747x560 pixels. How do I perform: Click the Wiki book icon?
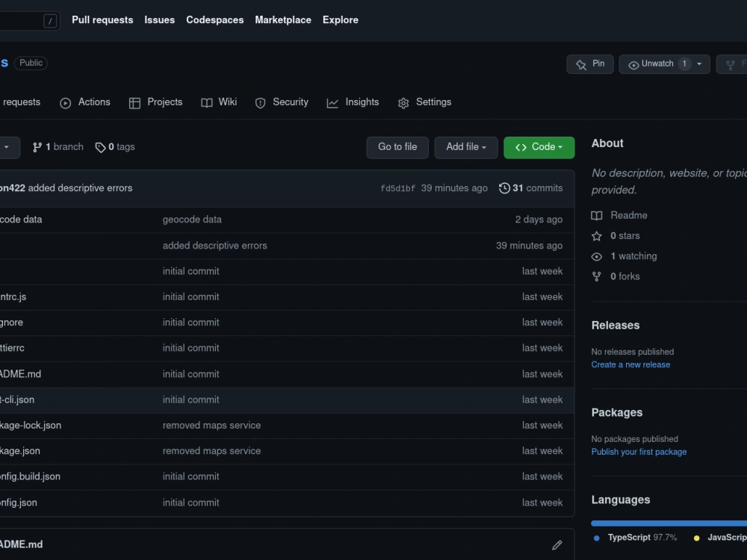[207, 103]
